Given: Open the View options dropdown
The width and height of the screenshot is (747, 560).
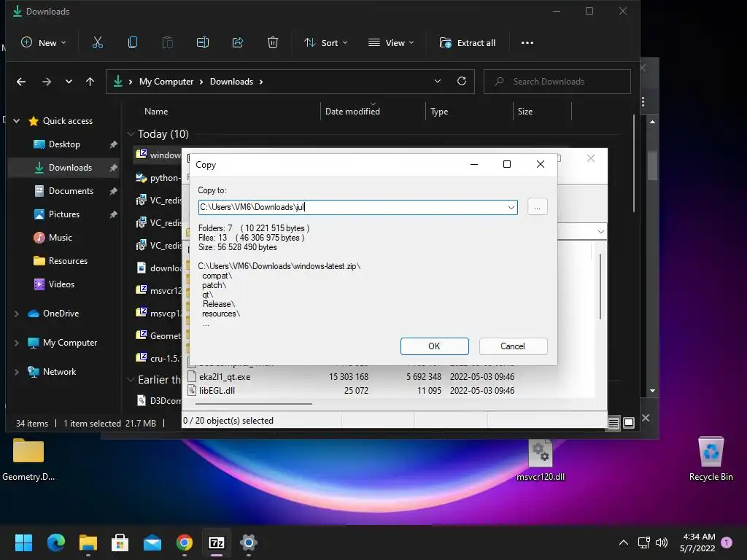Looking at the screenshot, I should 391,43.
